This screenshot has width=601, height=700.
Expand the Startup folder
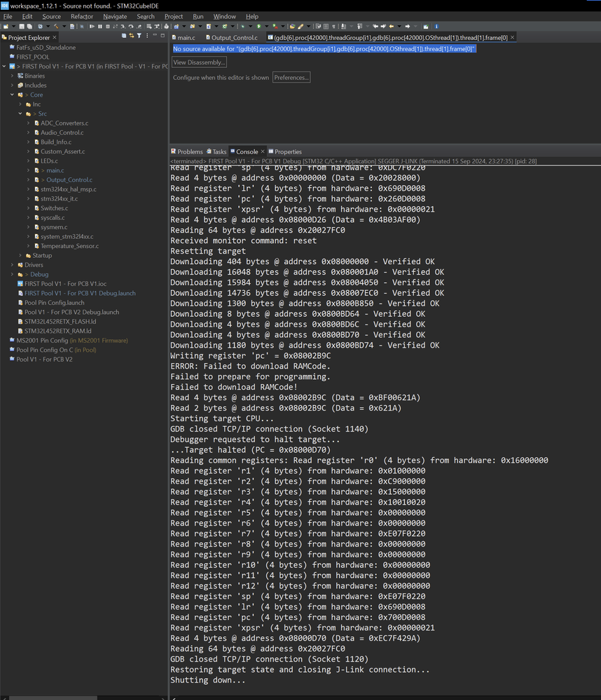click(20, 255)
